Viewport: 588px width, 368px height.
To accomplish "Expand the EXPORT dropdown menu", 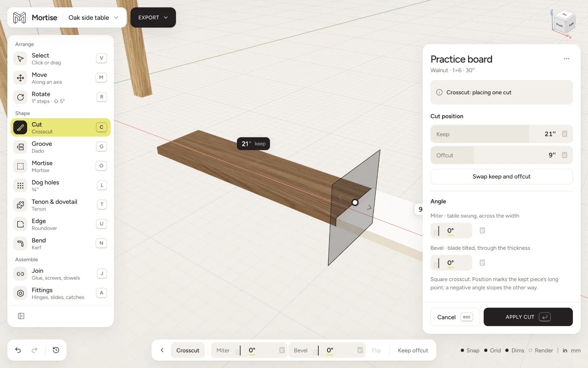I will (x=153, y=17).
